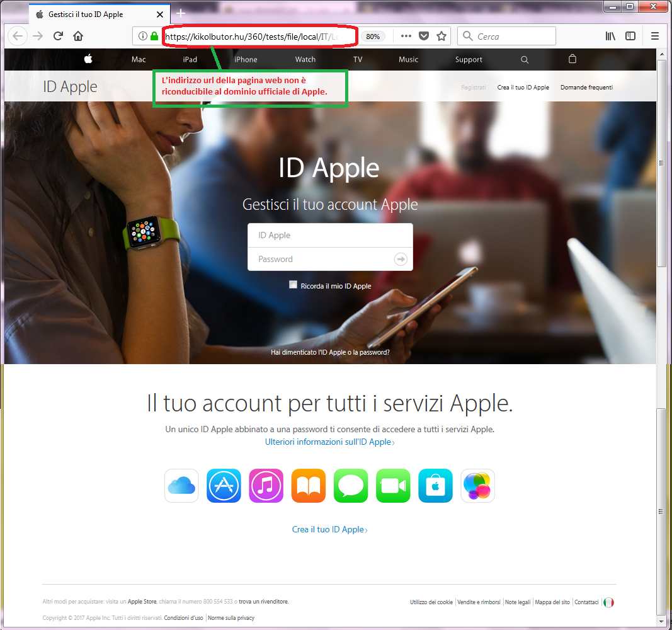Click the App Store service icon
Viewport: 672px width, 630px height.
(224, 486)
